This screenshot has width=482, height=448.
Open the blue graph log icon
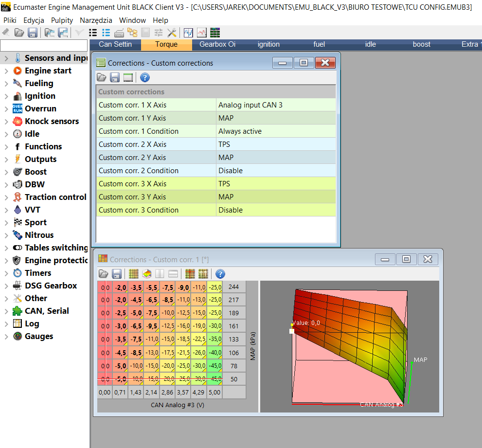(x=188, y=33)
